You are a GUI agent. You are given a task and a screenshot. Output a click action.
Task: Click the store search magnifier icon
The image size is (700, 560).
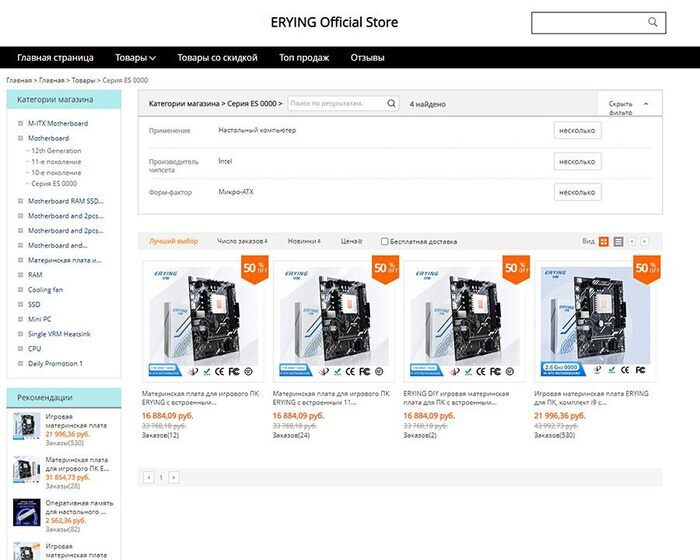[x=652, y=22]
